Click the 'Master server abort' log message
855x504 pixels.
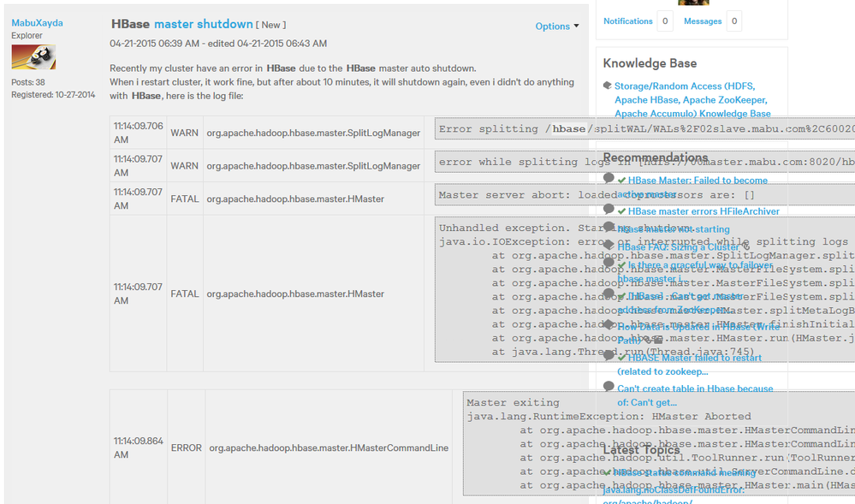(644, 195)
